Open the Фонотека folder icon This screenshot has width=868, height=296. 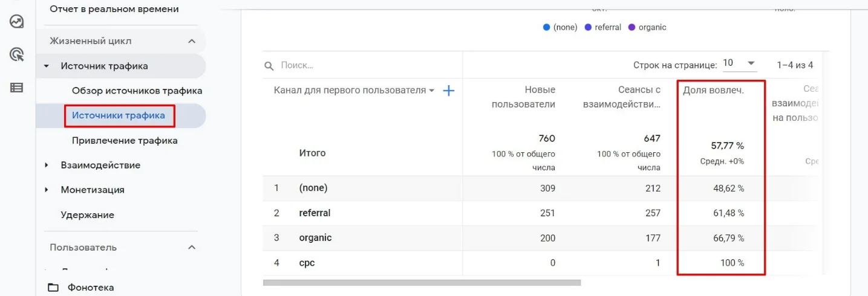[53, 288]
